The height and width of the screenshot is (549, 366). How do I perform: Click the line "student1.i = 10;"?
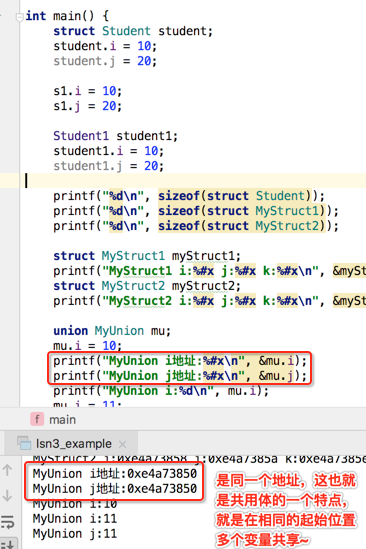click(108, 151)
